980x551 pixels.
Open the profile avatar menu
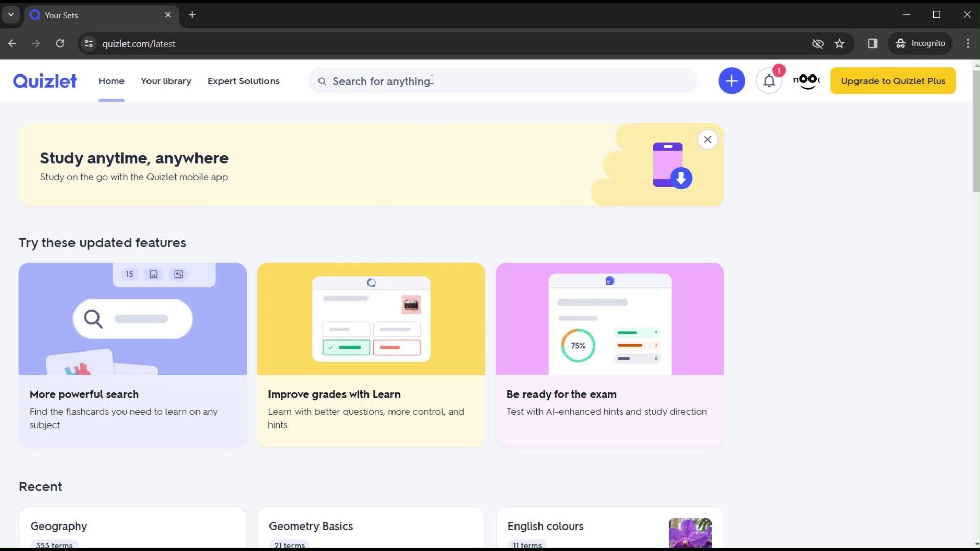[806, 81]
